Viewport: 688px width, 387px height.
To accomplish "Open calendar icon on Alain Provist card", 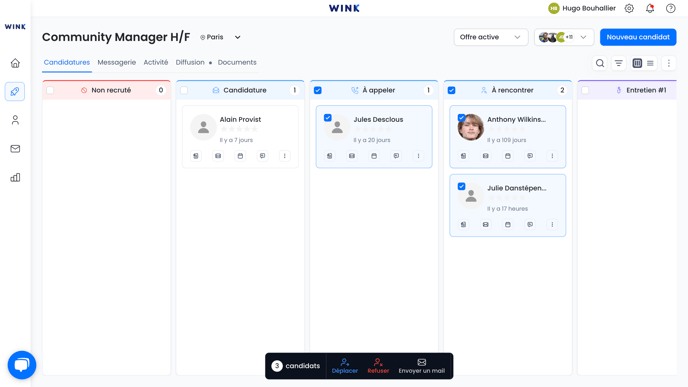I will 240,156.
